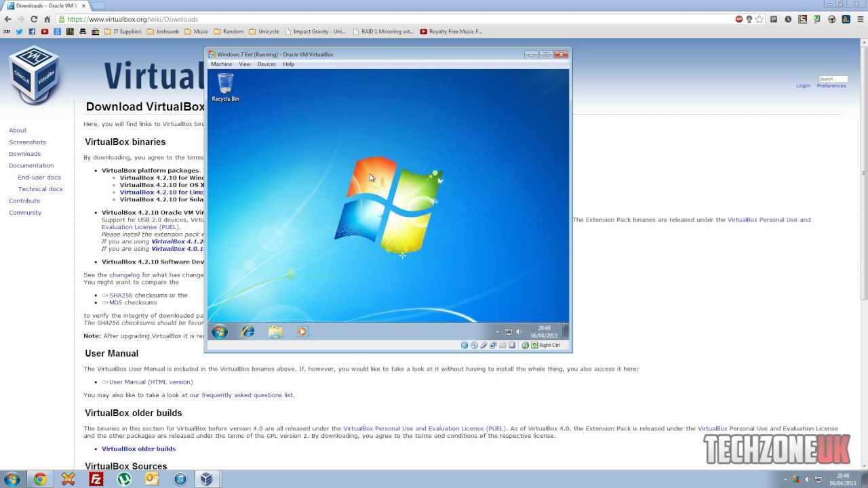Launch Internet Explorer from the guest taskbar
Screen dimensions: 868x488
(x=248, y=331)
